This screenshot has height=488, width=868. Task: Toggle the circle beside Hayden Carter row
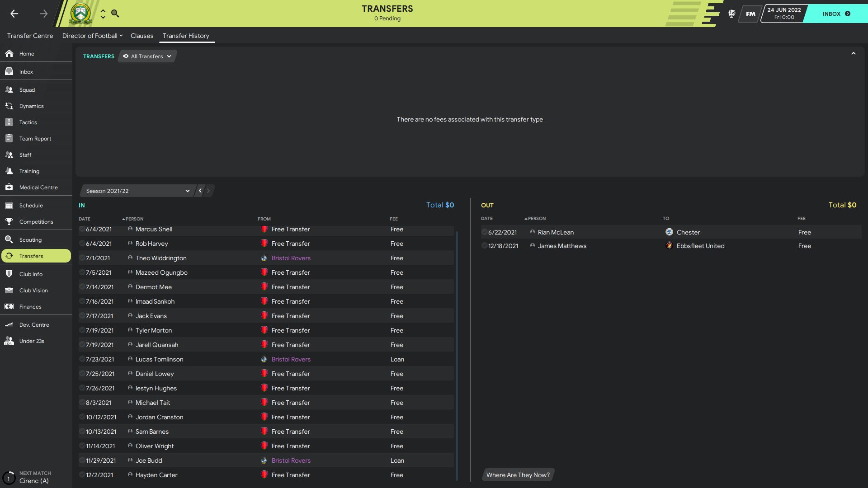(82, 475)
